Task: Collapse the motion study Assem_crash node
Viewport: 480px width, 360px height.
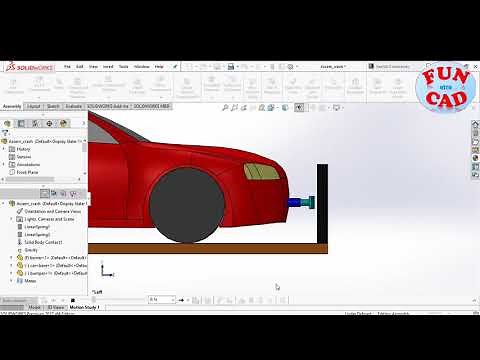Action: [4, 203]
